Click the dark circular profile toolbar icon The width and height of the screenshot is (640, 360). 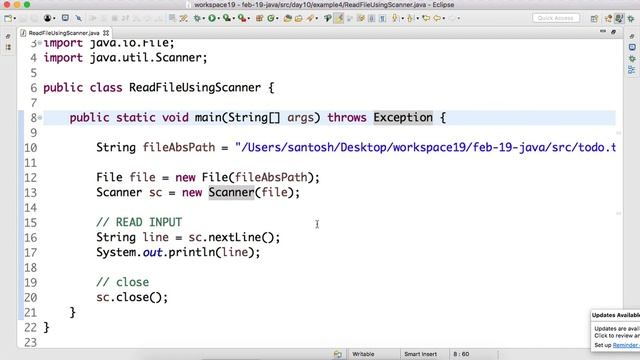(x=47, y=18)
